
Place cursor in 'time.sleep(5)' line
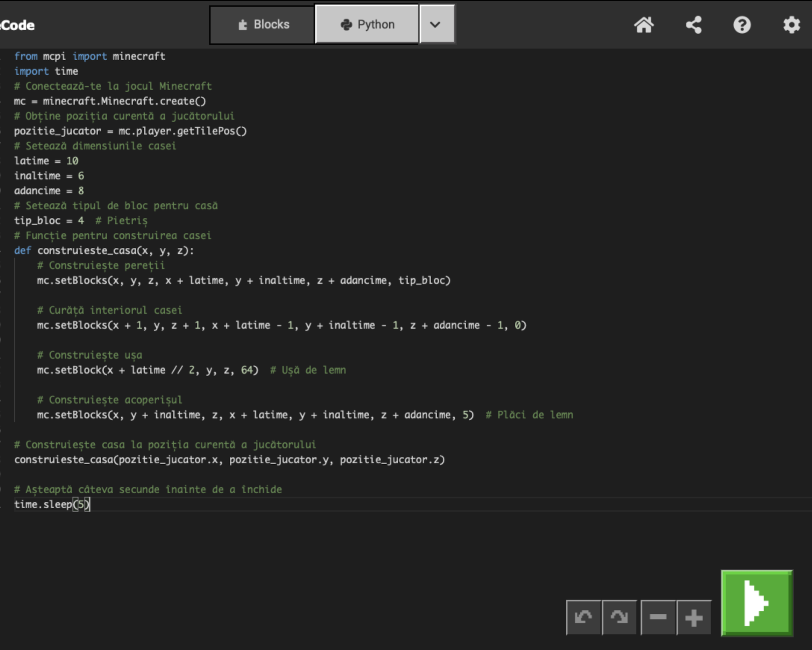[x=52, y=505]
